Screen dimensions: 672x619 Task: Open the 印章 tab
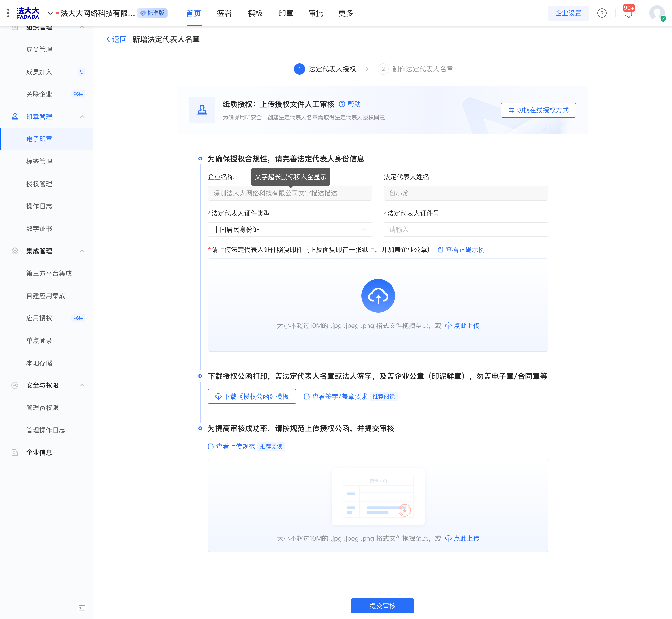pyautogui.click(x=286, y=13)
